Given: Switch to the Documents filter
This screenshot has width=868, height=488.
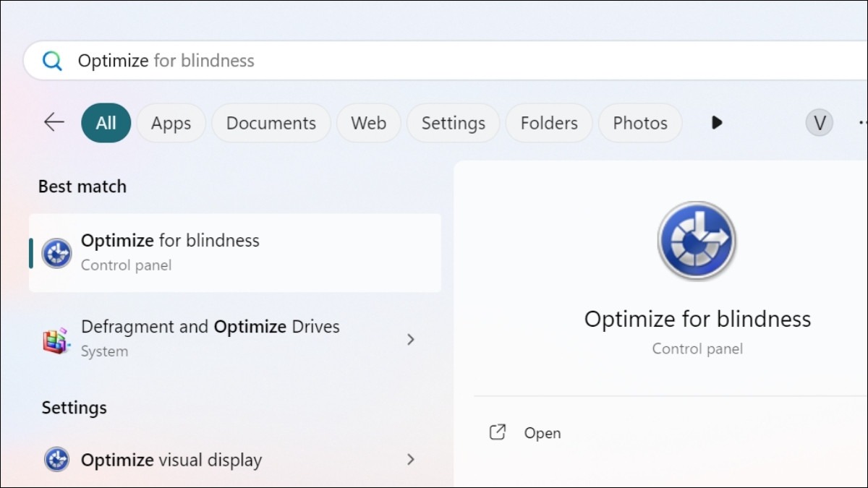Looking at the screenshot, I should (271, 123).
